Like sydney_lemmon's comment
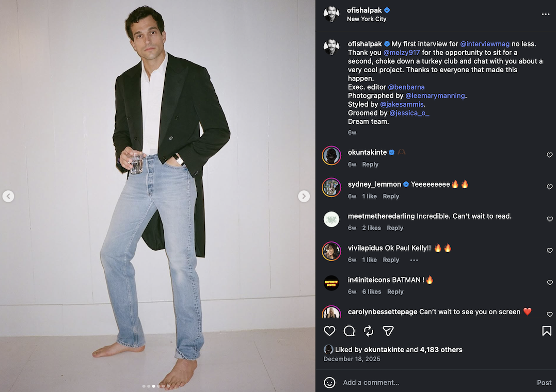This screenshot has height=392, width=556. click(x=549, y=187)
